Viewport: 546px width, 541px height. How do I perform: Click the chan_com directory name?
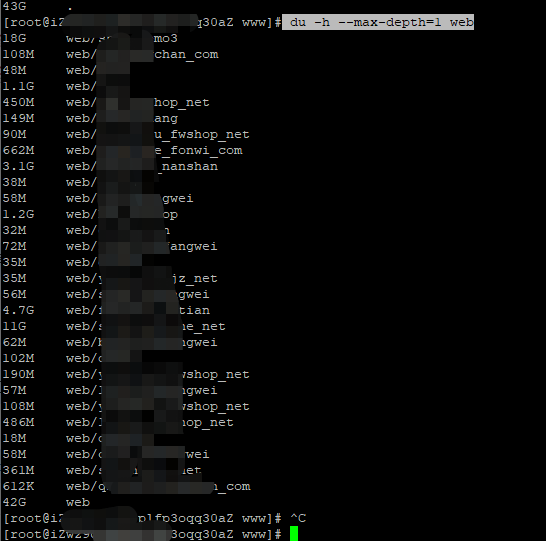186,54
